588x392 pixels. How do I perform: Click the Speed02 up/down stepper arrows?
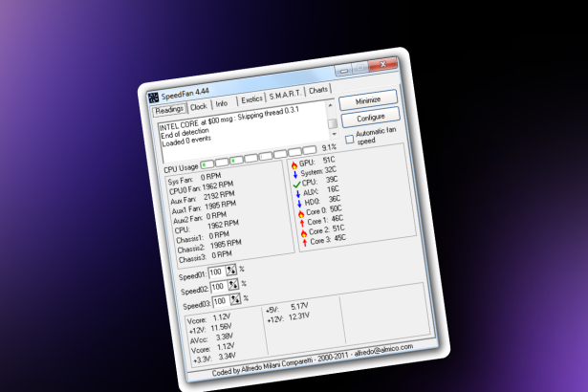tap(233, 285)
